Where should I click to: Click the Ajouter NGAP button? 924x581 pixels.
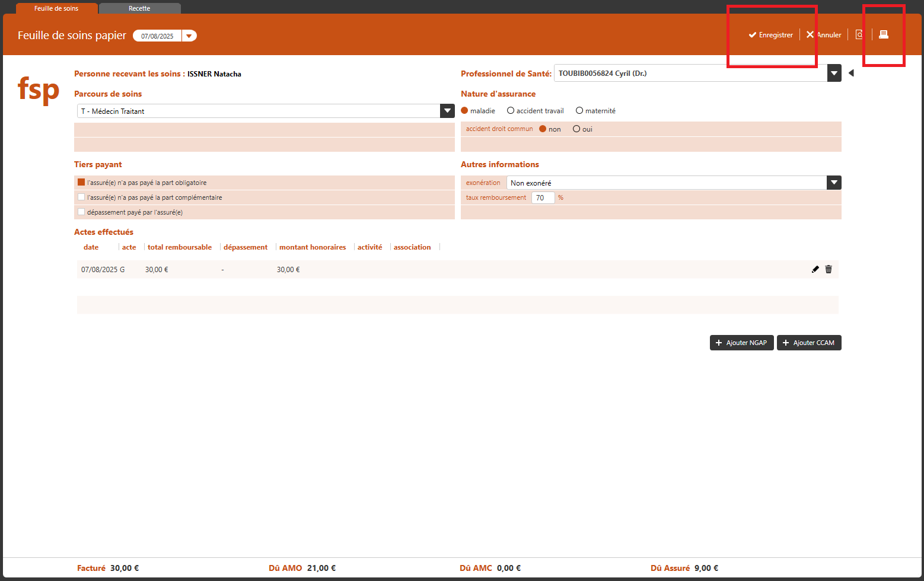coord(741,343)
